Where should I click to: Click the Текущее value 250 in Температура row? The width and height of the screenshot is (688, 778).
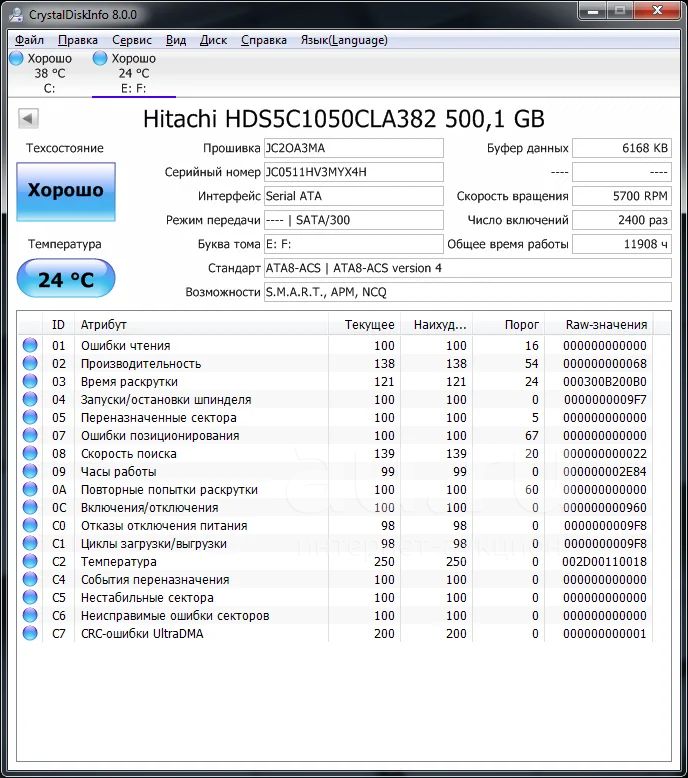point(384,562)
